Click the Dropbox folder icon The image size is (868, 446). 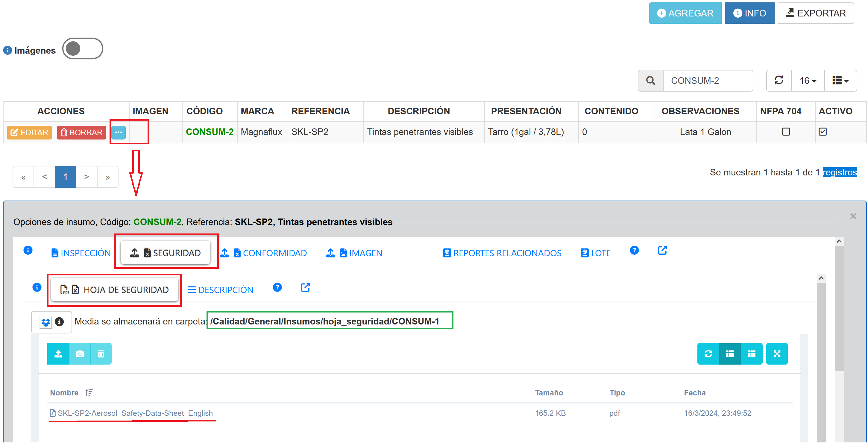[x=45, y=322]
